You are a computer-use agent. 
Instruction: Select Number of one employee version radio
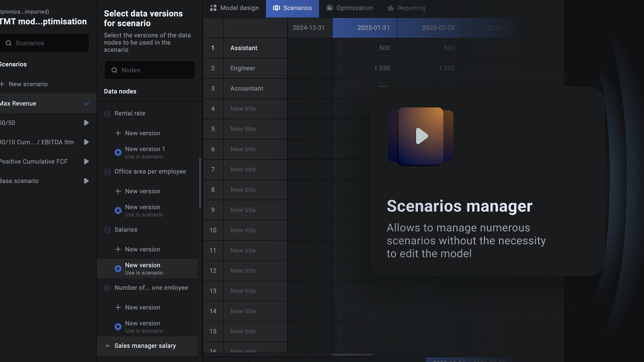pyautogui.click(x=118, y=327)
